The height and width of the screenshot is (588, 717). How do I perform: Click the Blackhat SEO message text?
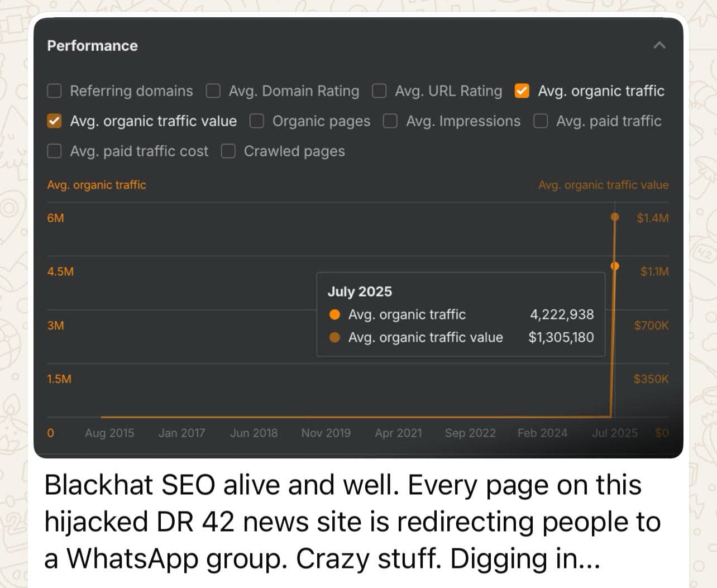pyautogui.click(x=352, y=522)
